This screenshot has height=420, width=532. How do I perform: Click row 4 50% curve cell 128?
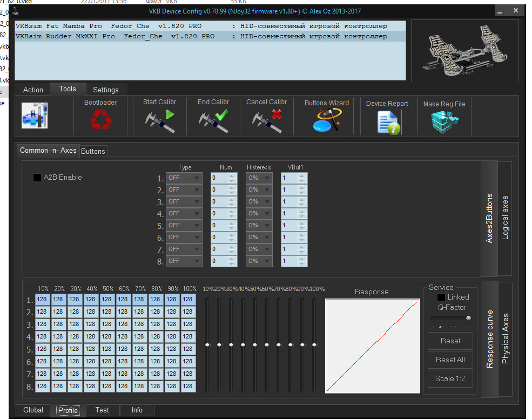point(106,336)
